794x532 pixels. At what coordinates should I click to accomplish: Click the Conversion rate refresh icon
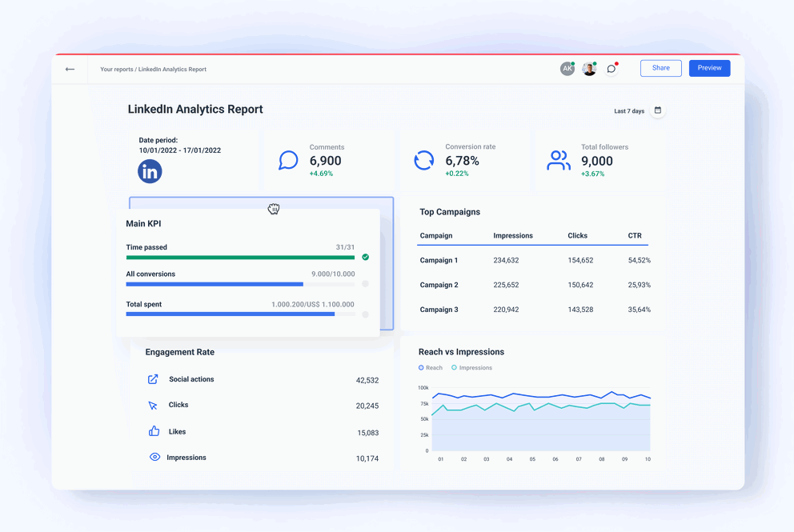pyautogui.click(x=423, y=160)
